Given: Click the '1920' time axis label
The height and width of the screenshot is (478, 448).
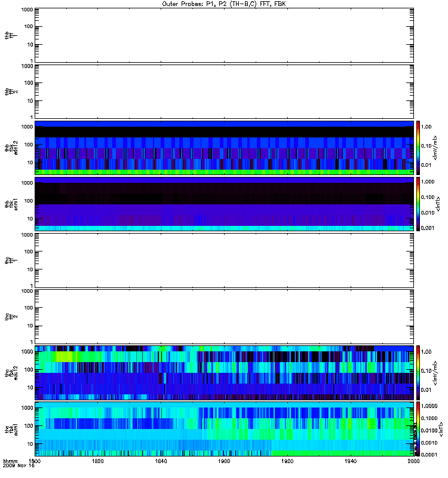Looking at the screenshot, I should point(287,461).
